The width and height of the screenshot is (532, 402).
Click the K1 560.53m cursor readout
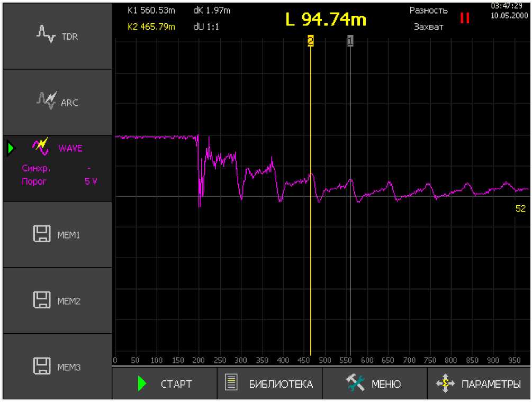[151, 11]
